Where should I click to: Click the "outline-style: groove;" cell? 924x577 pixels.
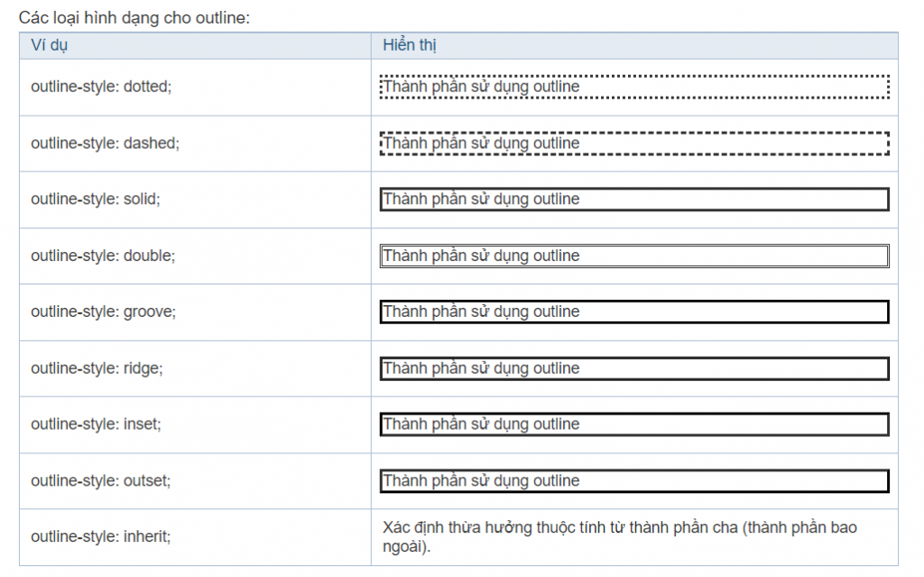(x=103, y=312)
